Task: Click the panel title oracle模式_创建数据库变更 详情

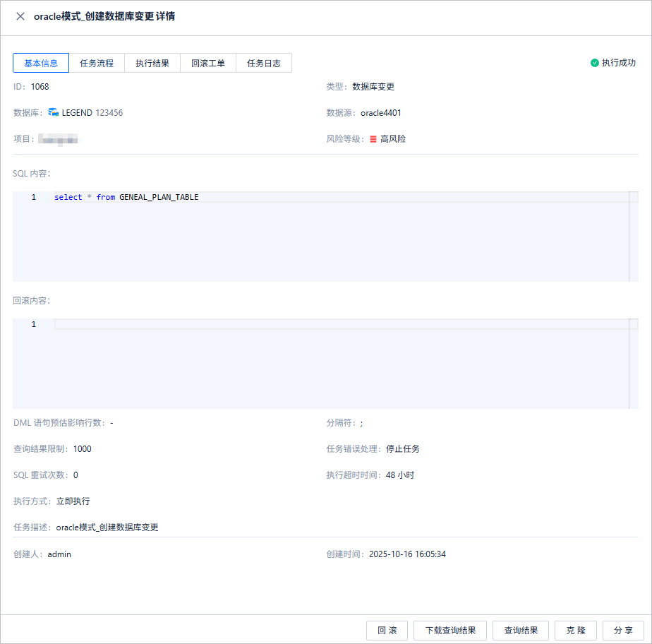Action: click(x=104, y=16)
